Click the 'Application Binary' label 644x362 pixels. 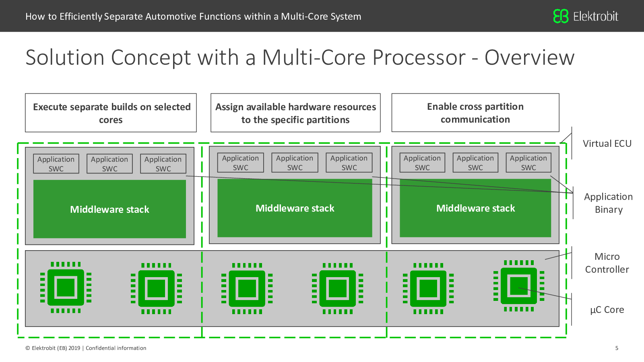(609, 203)
